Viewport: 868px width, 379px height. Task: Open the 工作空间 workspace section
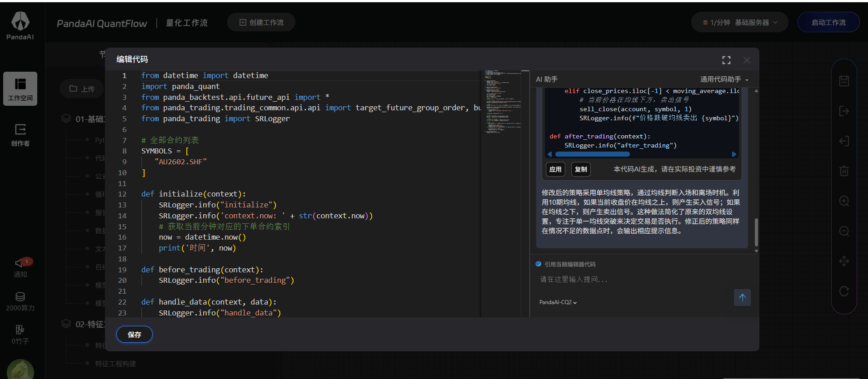pyautogui.click(x=20, y=89)
